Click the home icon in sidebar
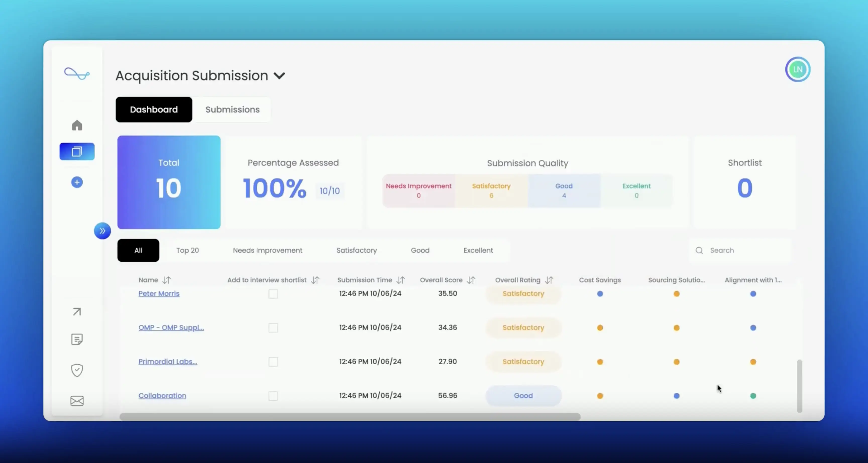Viewport: 868px width, 463px height. point(77,125)
